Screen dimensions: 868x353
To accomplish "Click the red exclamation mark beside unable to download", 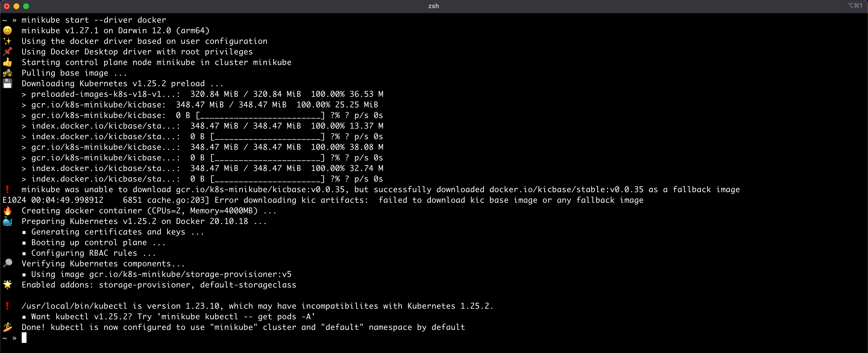I will (7, 190).
